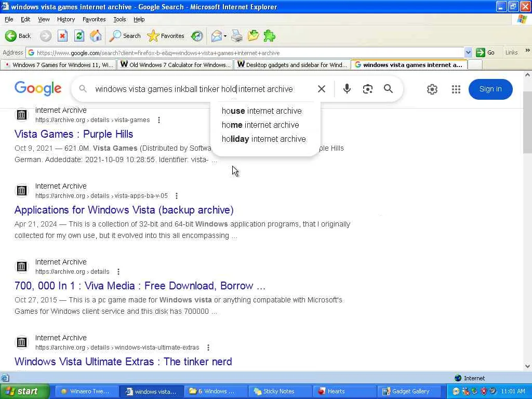Stop page loading with red X icon
The width and height of the screenshot is (532, 399).
(x=62, y=36)
